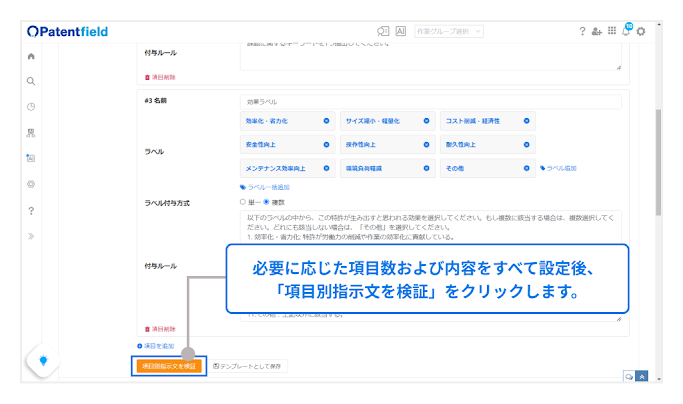Image resolution: width=683 pixels, height=404 pixels.
Task: Click the ラベル追加 link
Action: point(558,168)
